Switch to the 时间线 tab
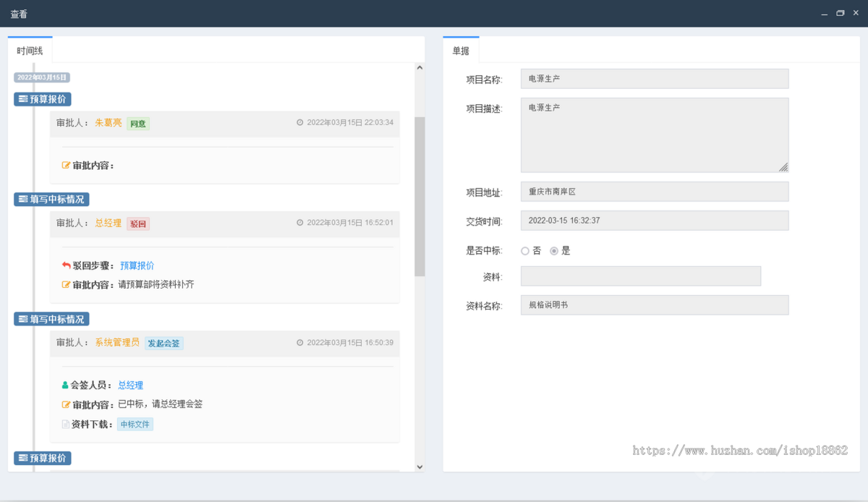Screen dimensions: 868x502 [29, 50]
